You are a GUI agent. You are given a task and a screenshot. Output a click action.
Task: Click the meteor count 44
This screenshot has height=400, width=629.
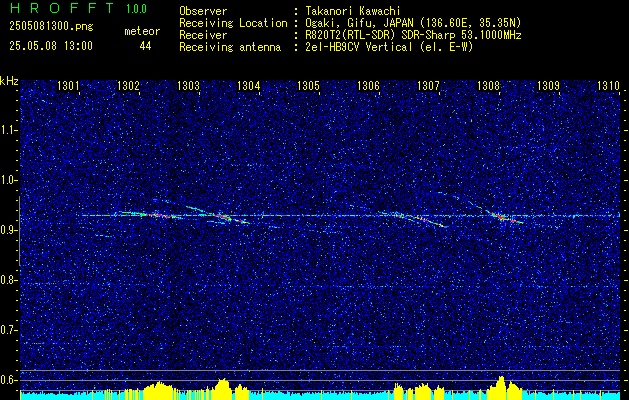145,46
